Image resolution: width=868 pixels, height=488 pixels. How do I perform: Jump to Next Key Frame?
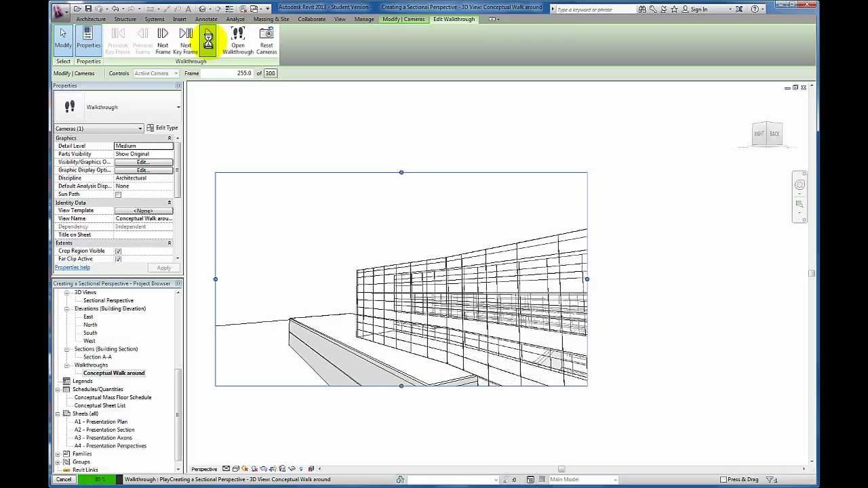click(x=185, y=41)
